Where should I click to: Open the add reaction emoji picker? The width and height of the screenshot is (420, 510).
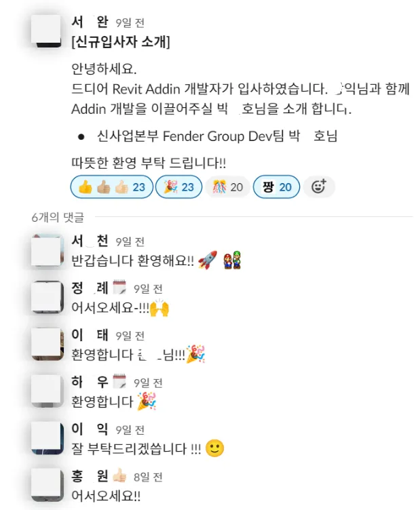[318, 187]
